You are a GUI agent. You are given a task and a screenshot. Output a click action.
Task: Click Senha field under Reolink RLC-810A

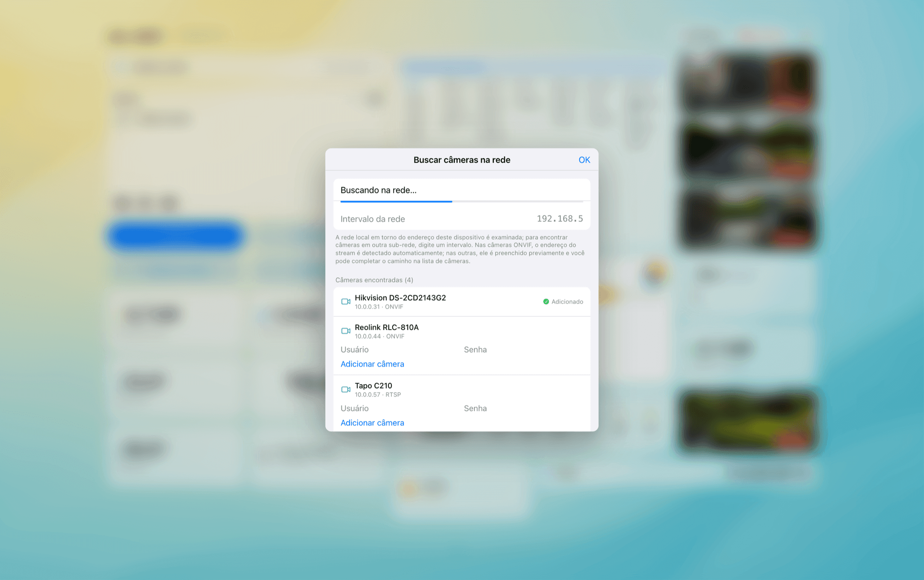(x=523, y=350)
